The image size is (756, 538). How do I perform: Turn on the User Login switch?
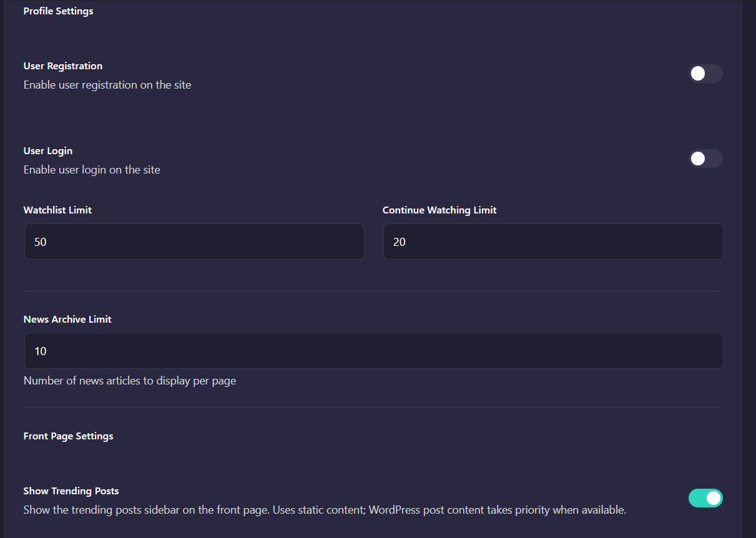tap(705, 159)
